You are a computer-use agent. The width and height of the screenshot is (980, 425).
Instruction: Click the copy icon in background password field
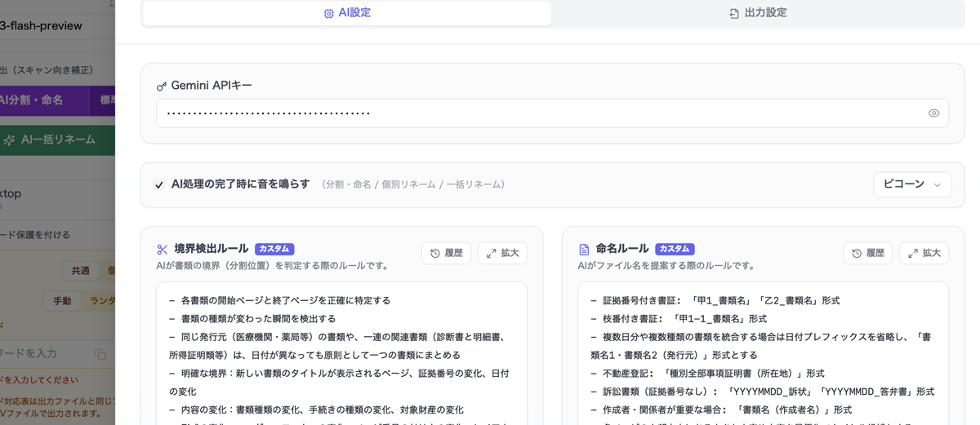point(100,354)
